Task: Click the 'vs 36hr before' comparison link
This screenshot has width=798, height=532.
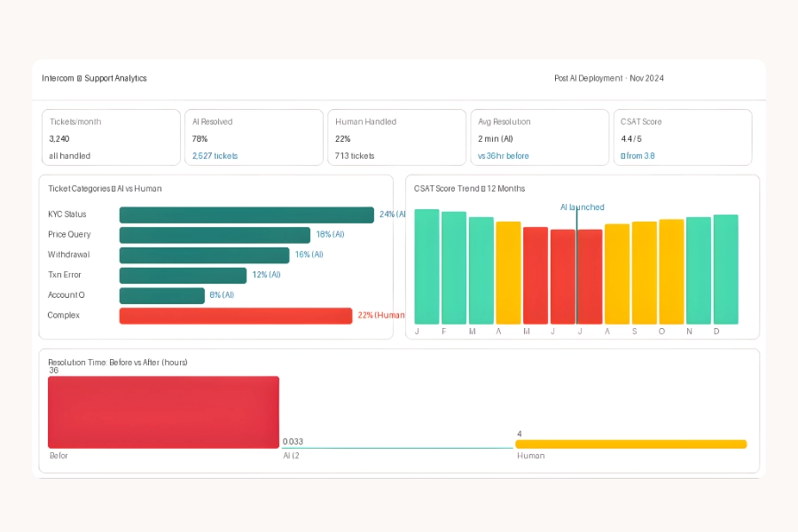Action: pyautogui.click(x=504, y=155)
